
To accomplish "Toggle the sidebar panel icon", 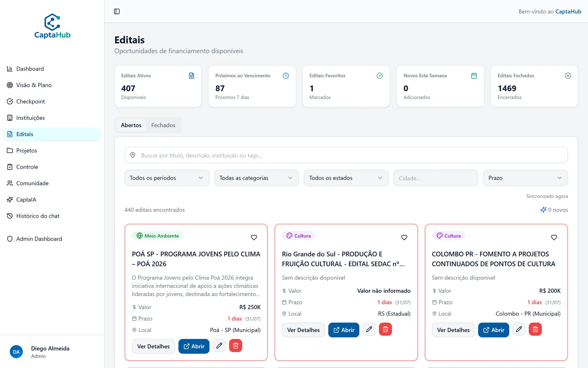I will tap(117, 11).
